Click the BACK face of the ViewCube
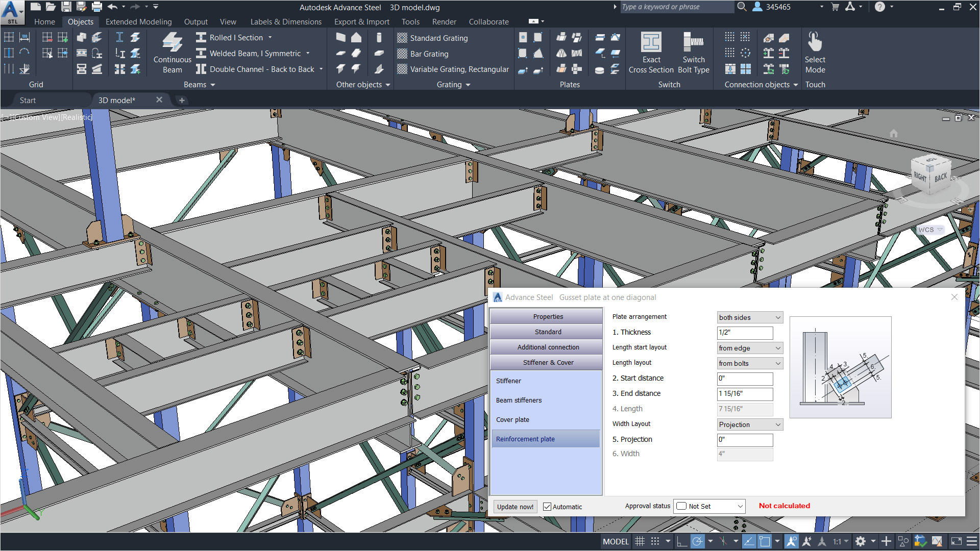Viewport: 980px width, 551px height. tap(941, 178)
